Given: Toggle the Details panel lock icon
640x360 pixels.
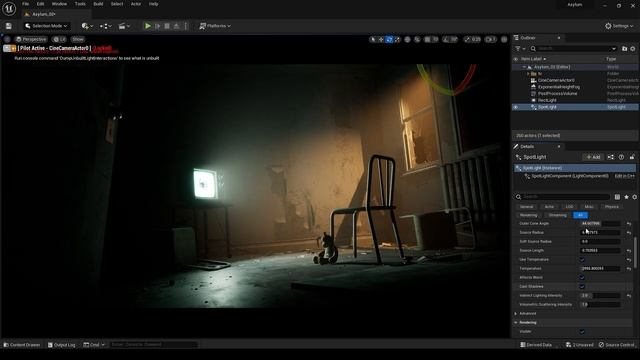Looking at the screenshot, I should [x=632, y=157].
